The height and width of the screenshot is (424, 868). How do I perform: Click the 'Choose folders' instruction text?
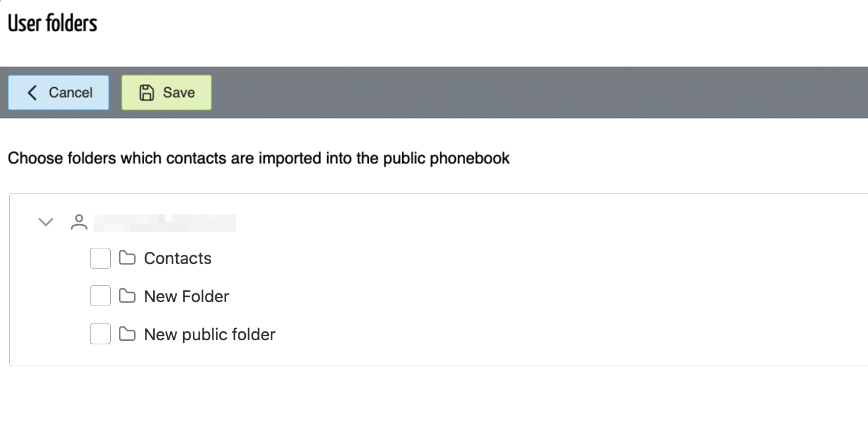(259, 158)
